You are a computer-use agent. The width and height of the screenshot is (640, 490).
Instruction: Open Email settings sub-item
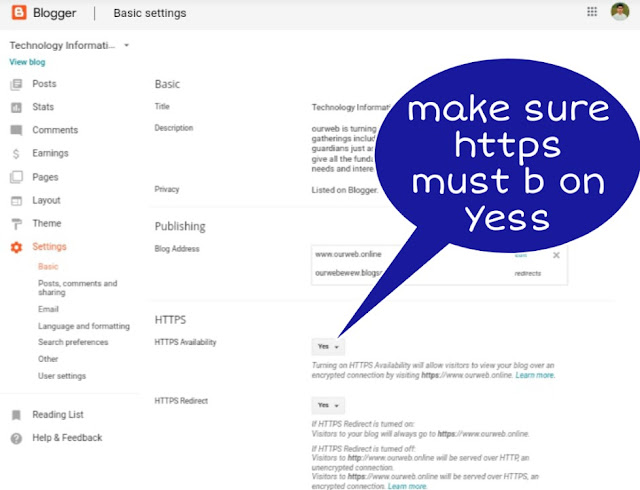coord(48,309)
